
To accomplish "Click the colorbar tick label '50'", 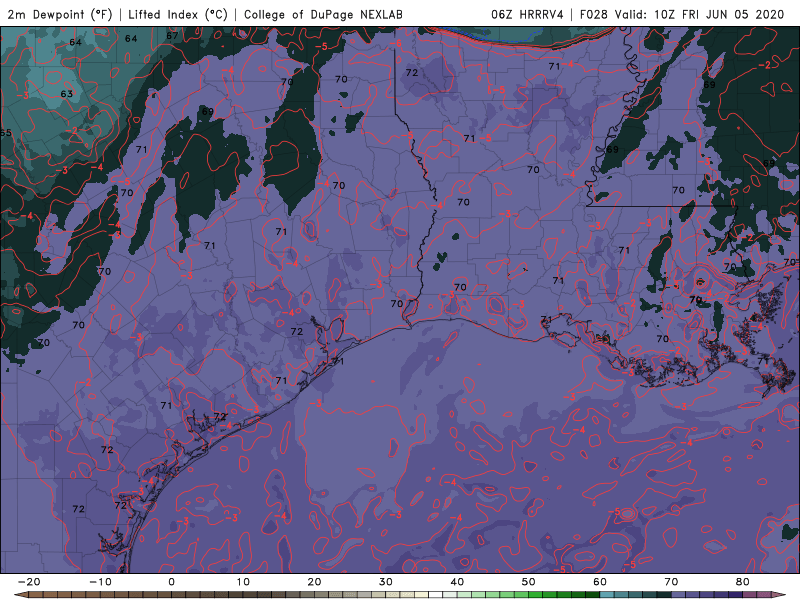I will (529, 582).
